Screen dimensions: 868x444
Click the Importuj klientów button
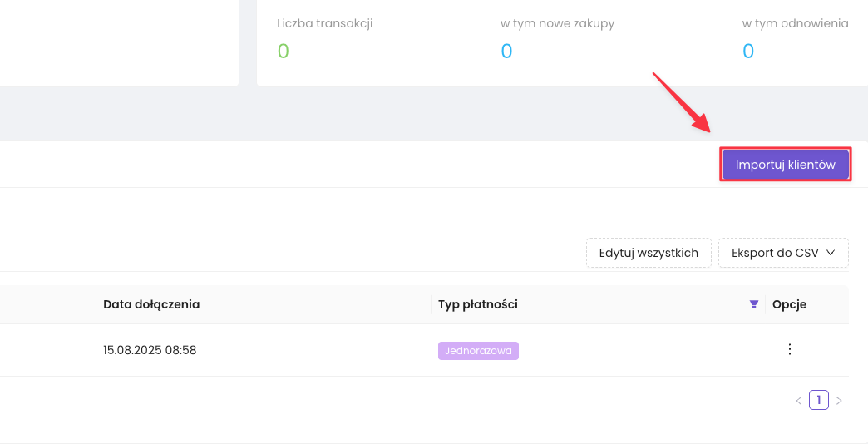click(x=785, y=165)
